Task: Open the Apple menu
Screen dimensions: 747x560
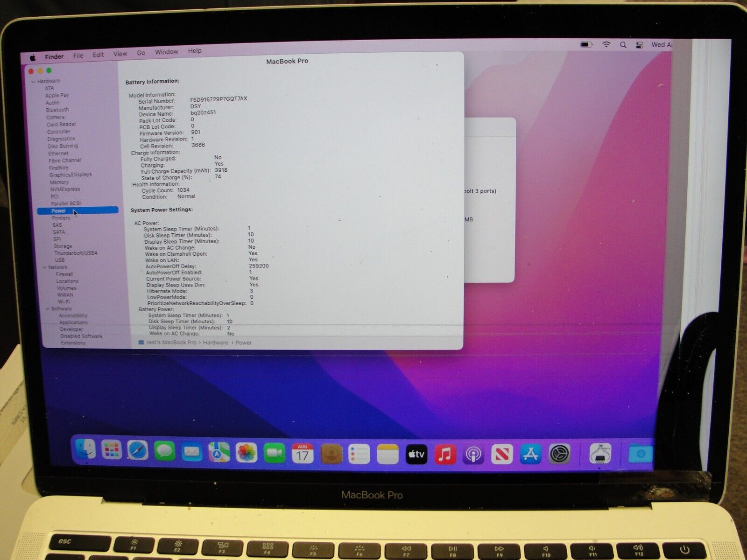Action: pyautogui.click(x=33, y=57)
